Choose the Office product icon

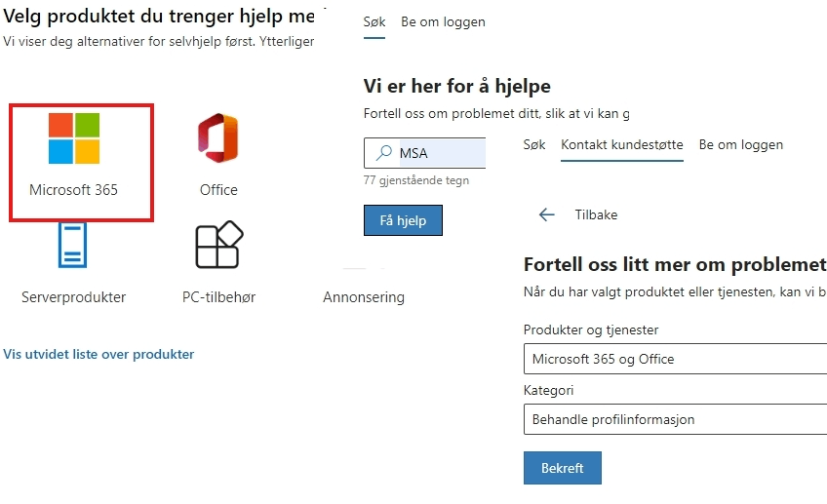pyautogui.click(x=218, y=138)
